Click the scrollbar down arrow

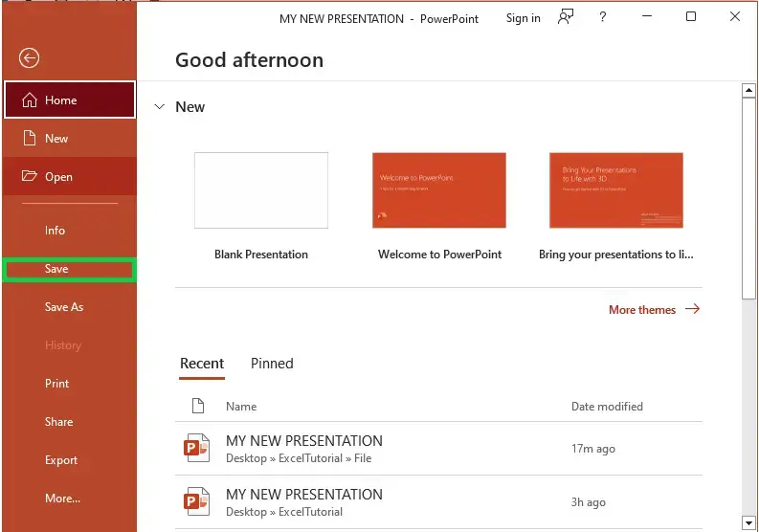pos(748,522)
